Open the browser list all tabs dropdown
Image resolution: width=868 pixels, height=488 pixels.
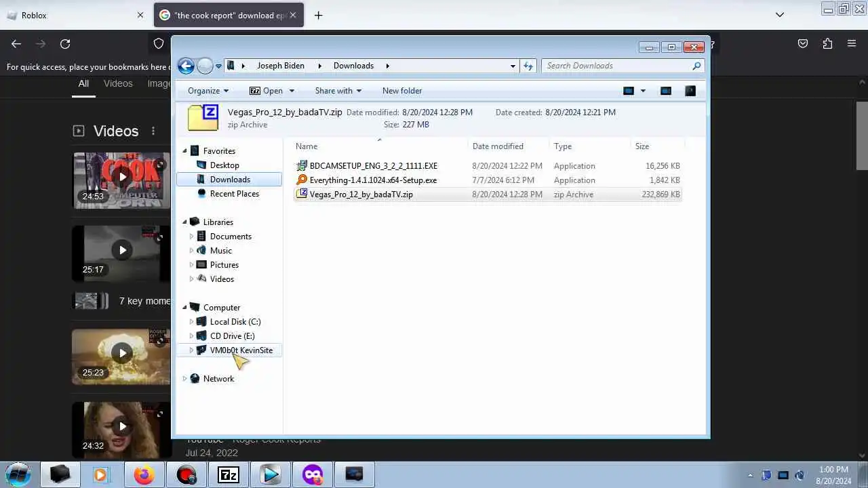tap(780, 15)
